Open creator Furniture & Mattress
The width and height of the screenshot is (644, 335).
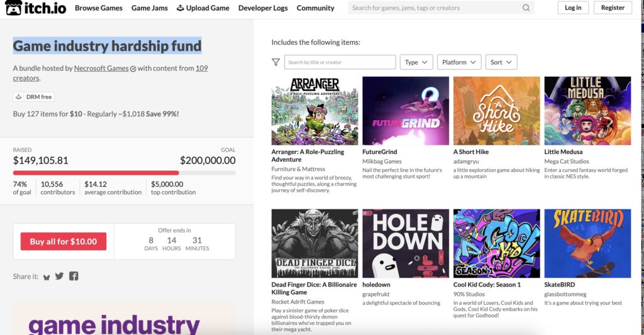(298, 168)
